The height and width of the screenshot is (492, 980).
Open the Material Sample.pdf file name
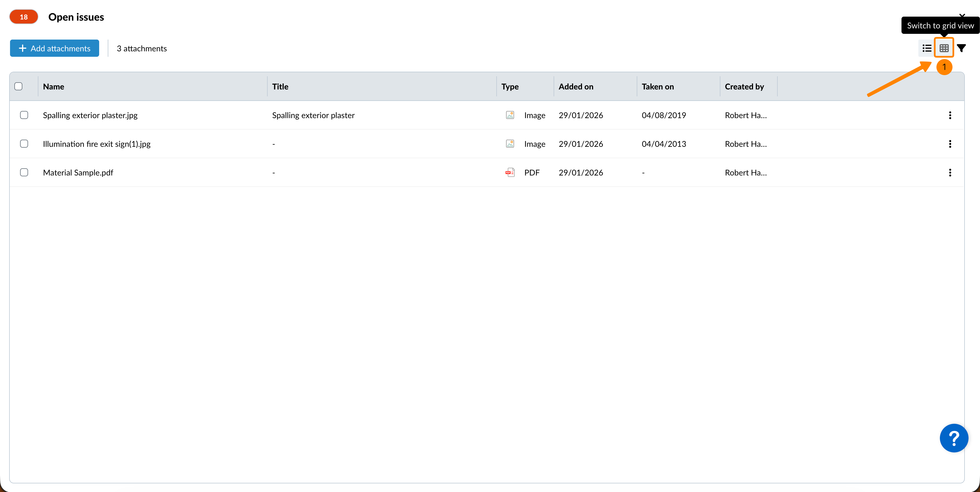[x=78, y=172]
